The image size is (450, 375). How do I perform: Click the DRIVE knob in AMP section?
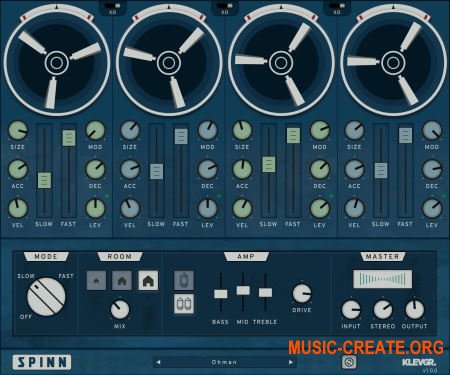(x=302, y=294)
